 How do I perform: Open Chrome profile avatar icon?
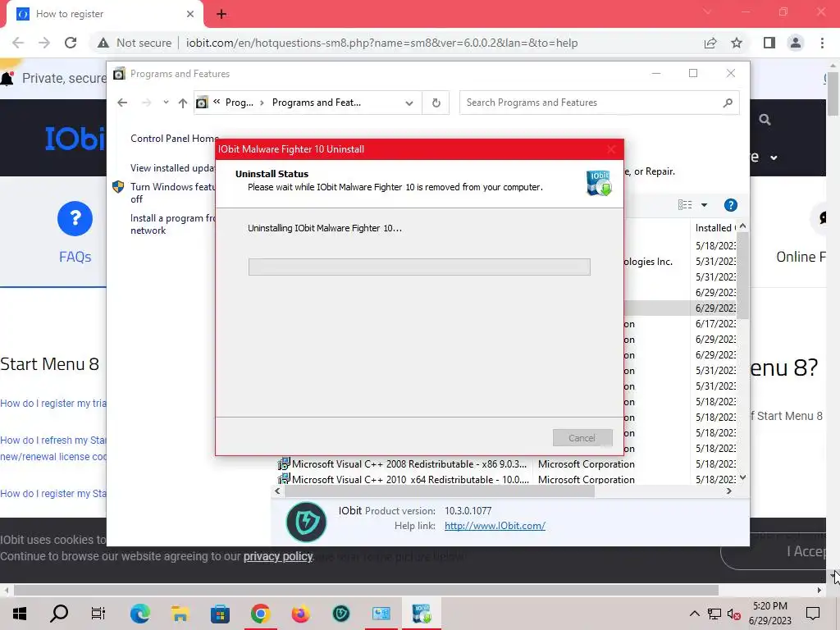(x=796, y=43)
